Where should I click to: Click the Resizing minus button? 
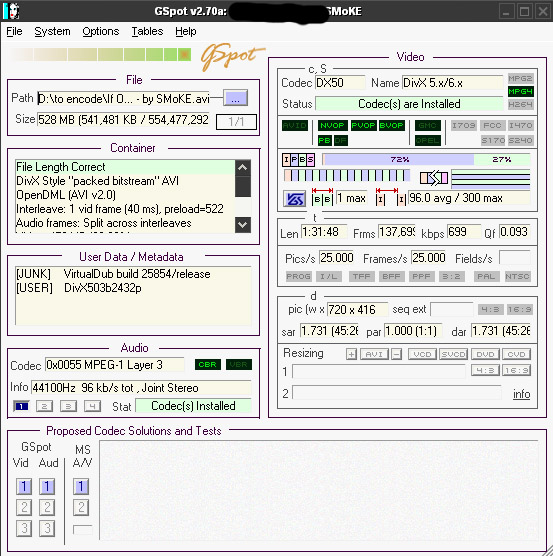tap(397, 354)
